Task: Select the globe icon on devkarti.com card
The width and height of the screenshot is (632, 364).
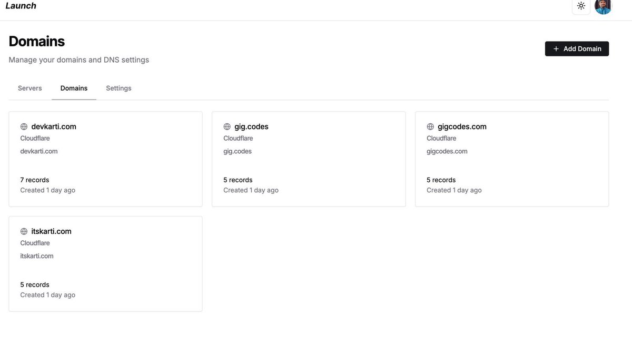Action: tap(23, 125)
